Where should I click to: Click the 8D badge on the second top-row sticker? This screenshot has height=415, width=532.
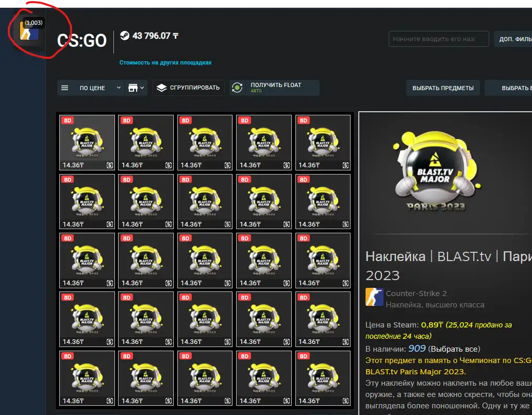126,120
